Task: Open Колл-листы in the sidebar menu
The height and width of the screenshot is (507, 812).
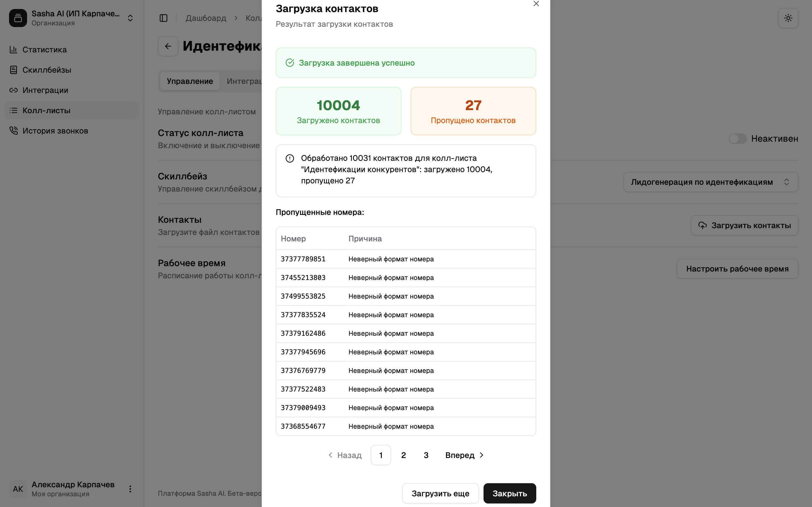Action: 46,111
